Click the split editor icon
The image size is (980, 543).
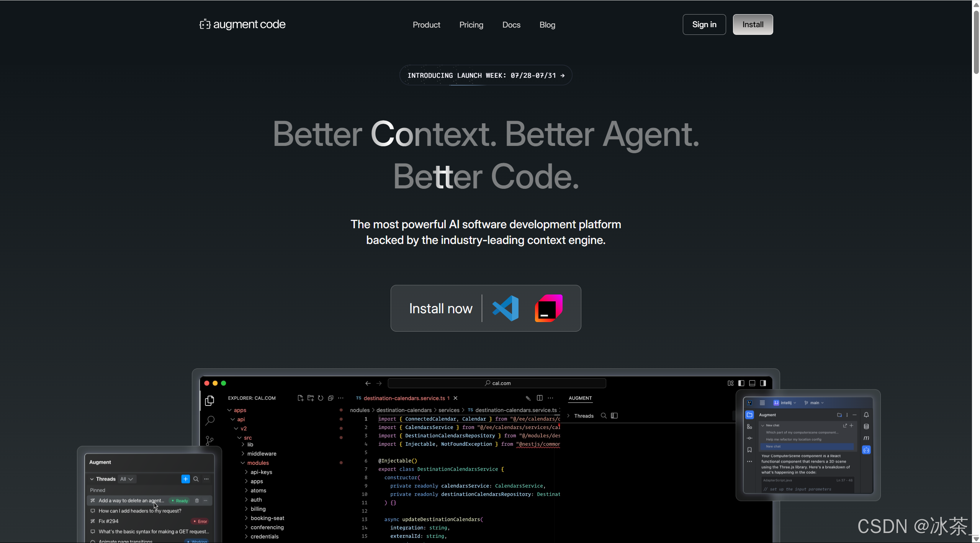540,398
